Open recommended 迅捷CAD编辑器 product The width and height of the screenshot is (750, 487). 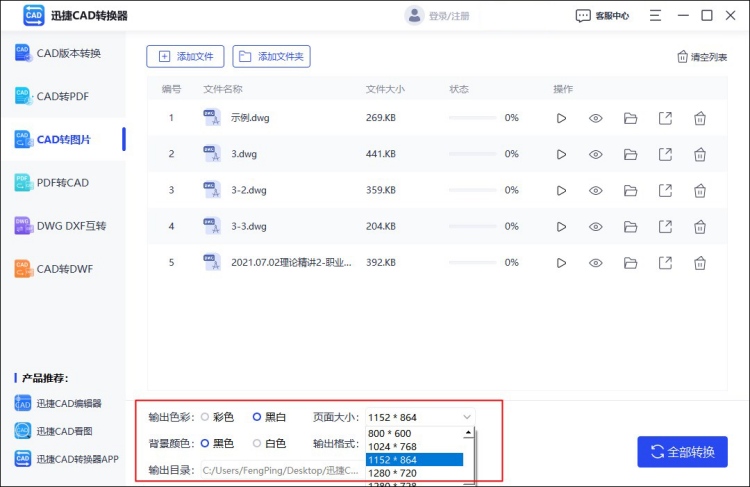coord(58,403)
